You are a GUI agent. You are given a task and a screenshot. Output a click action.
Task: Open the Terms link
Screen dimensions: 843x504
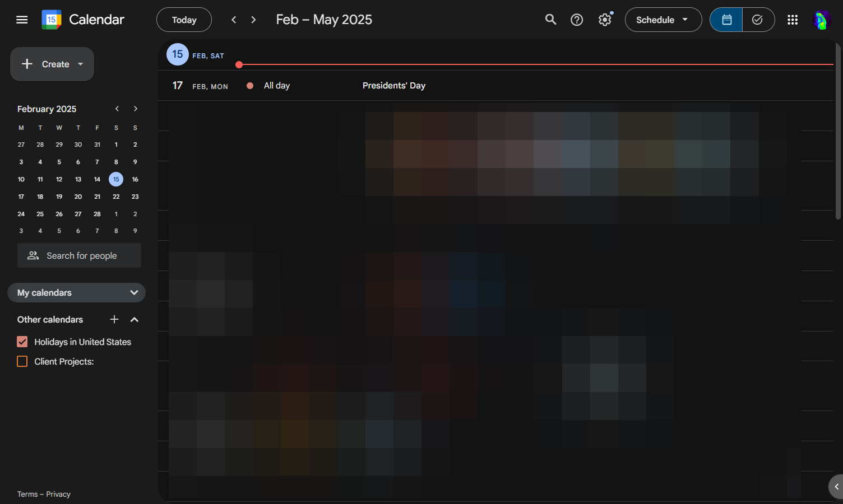tap(27, 494)
